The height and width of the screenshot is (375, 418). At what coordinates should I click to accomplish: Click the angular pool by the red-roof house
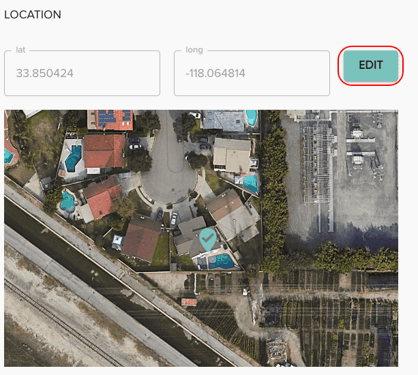tap(73, 158)
